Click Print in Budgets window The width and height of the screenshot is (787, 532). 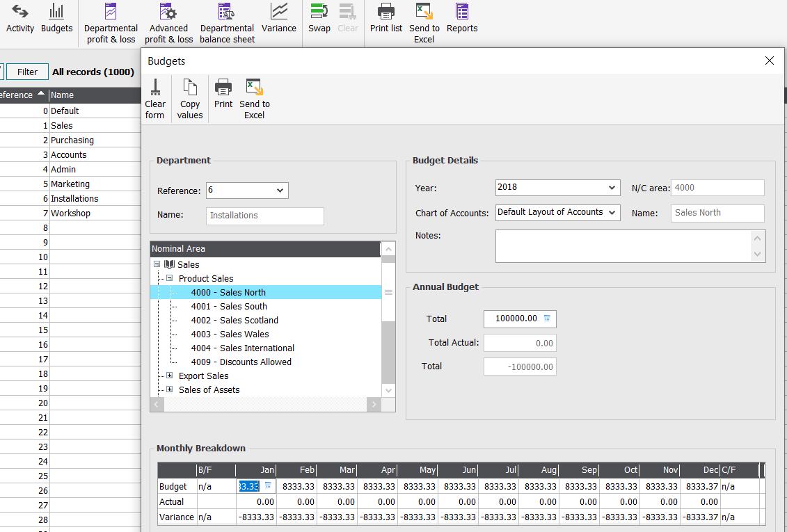pyautogui.click(x=223, y=94)
